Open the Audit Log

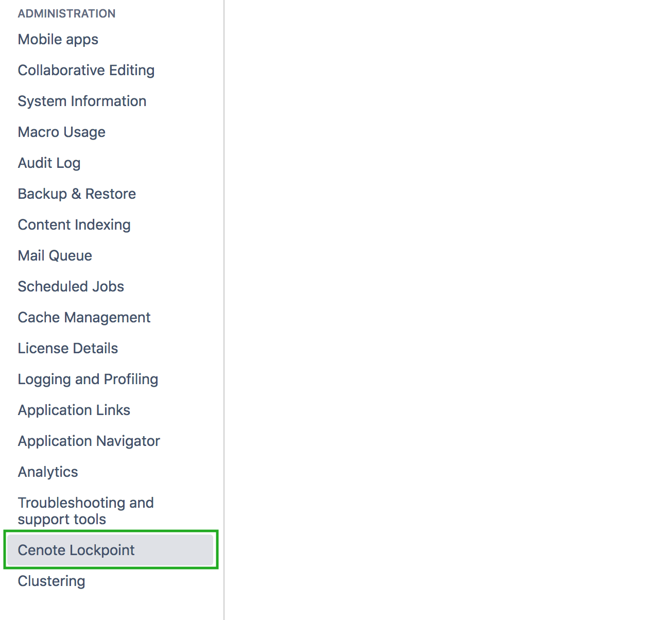pyautogui.click(x=49, y=163)
